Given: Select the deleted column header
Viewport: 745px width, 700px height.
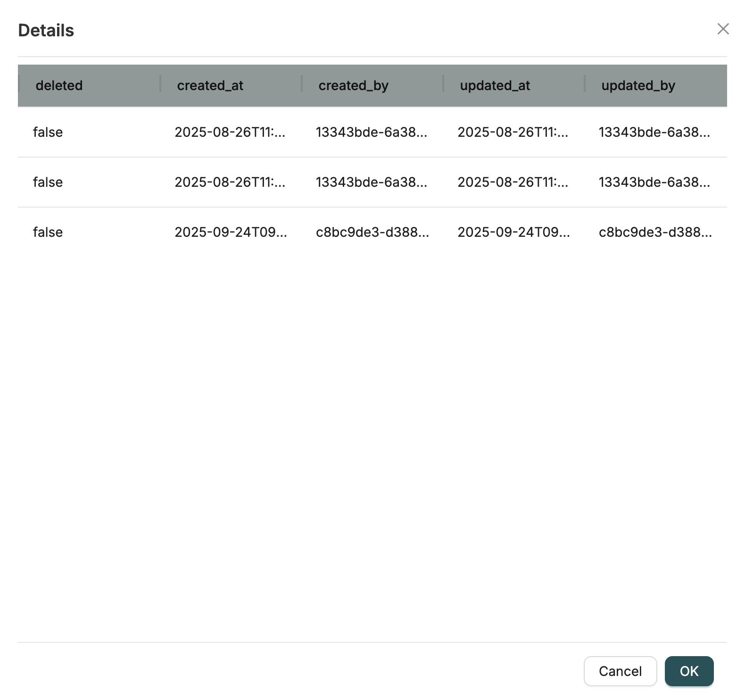Looking at the screenshot, I should [x=59, y=85].
